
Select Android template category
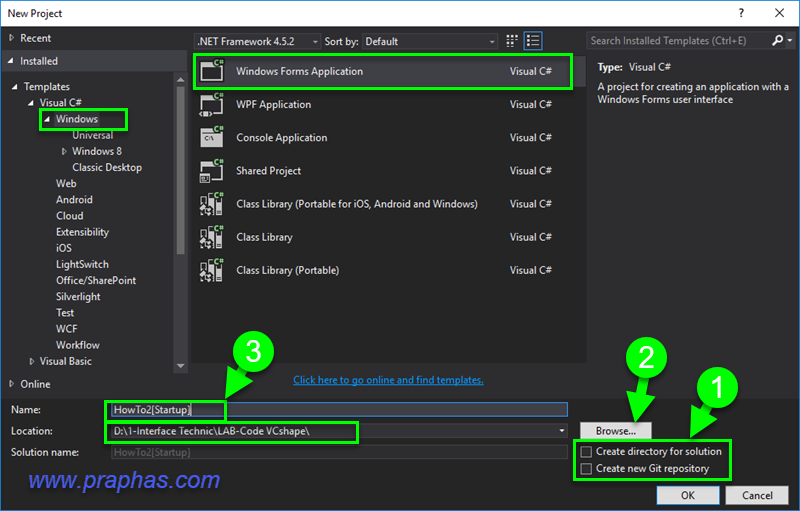pyautogui.click(x=74, y=200)
